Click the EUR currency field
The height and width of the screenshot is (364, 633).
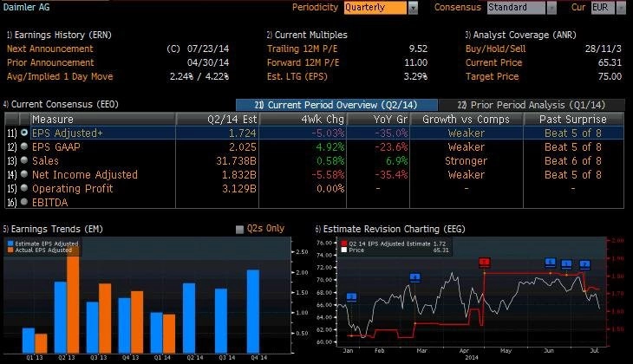coord(603,8)
